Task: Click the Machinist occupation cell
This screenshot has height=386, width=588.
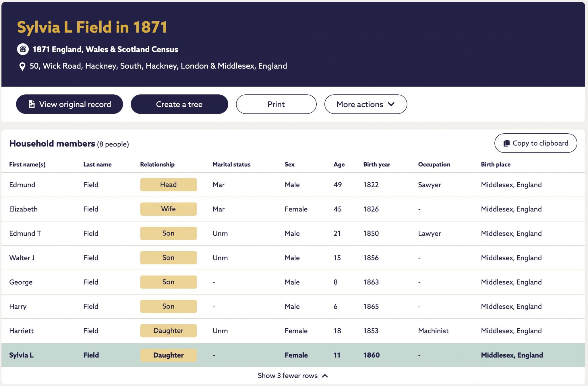Action: tap(433, 331)
